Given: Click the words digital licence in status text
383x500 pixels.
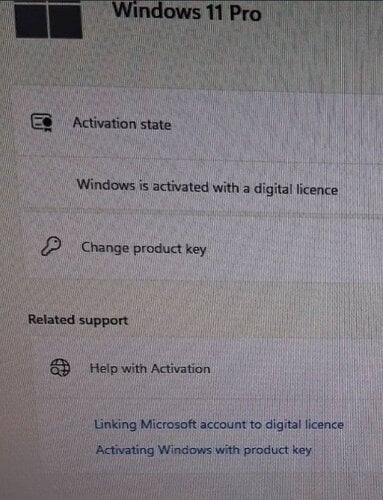Looking at the screenshot, I should (296, 189).
